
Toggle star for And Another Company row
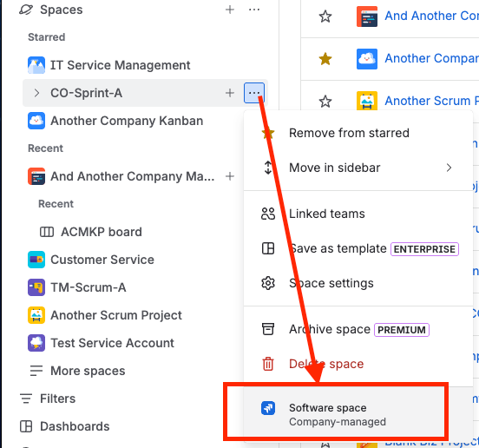[325, 16]
